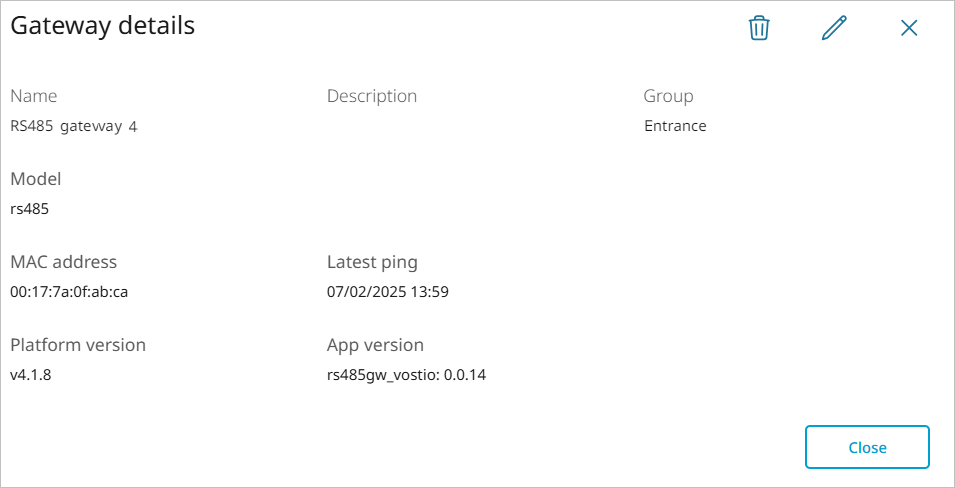Click the Latest ping label
The height and width of the screenshot is (488, 955).
point(372,262)
